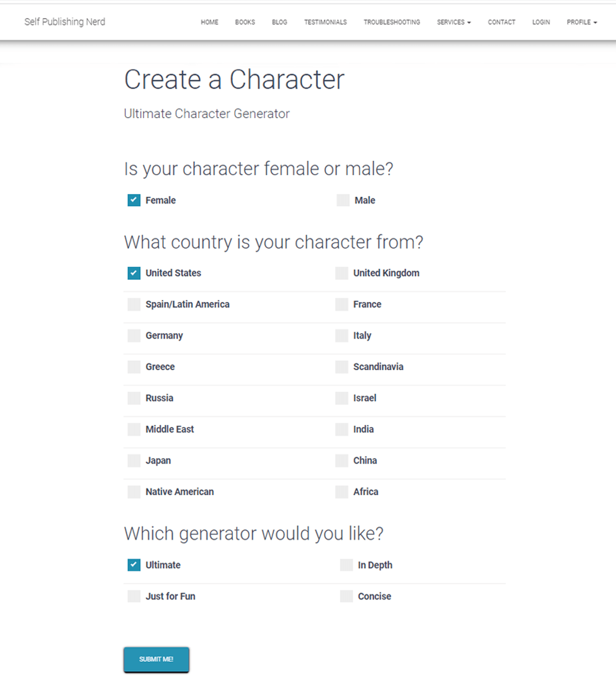This screenshot has height=699, width=616.
Task: Click the Self Publishing Nerd logo
Action: (65, 22)
